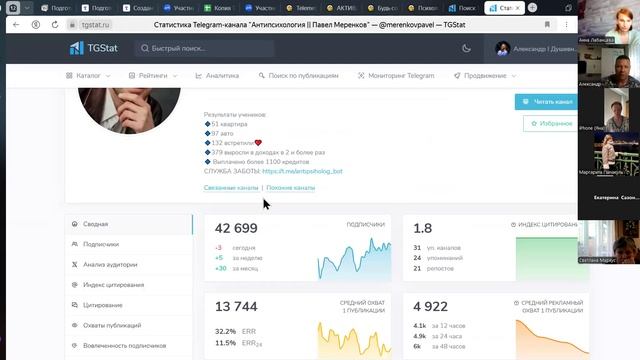640x360 pixels.
Task: Click the average reach 13 744
Action: pos(236,307)
